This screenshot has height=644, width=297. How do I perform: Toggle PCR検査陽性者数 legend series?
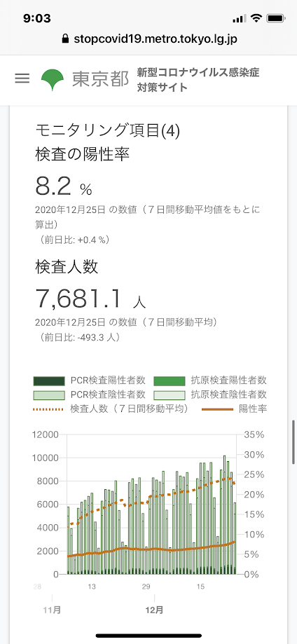(90, 381)
